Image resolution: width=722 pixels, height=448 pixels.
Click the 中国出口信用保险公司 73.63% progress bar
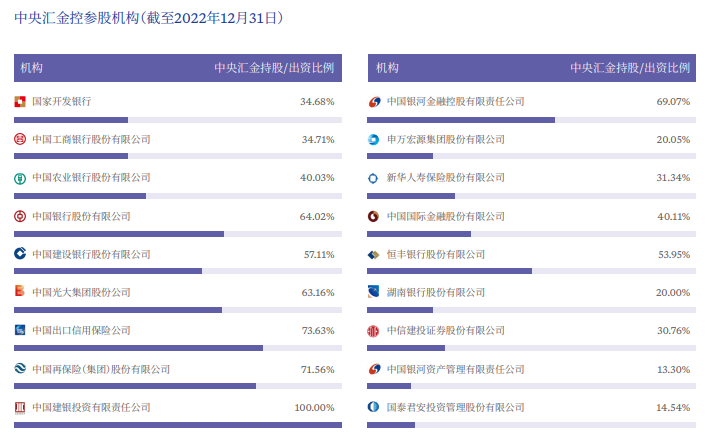click(178, 348)
